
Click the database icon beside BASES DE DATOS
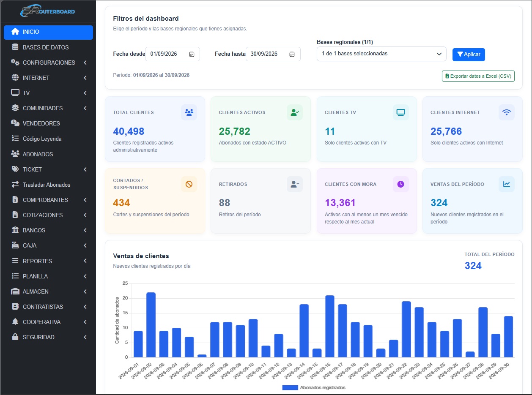15,47
